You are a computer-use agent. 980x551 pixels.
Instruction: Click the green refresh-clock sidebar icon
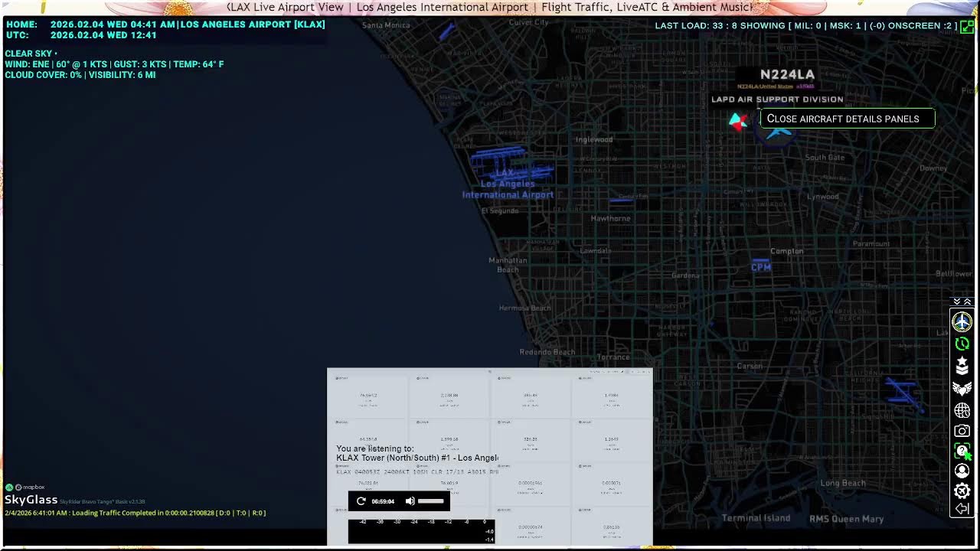tap(962, 344)
